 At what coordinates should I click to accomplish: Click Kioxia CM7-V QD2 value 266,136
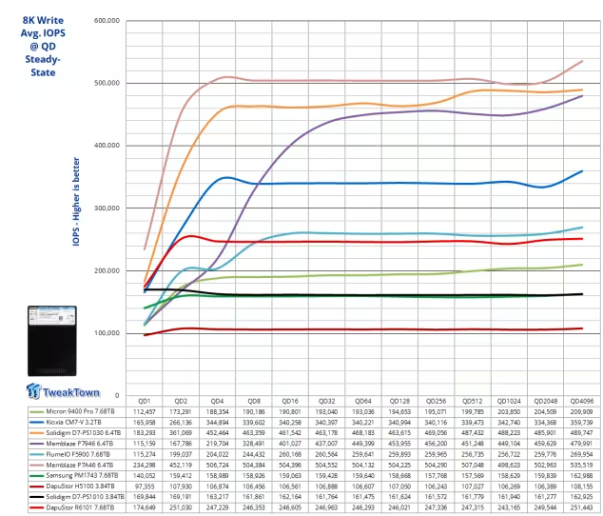(x=180, y=422)
